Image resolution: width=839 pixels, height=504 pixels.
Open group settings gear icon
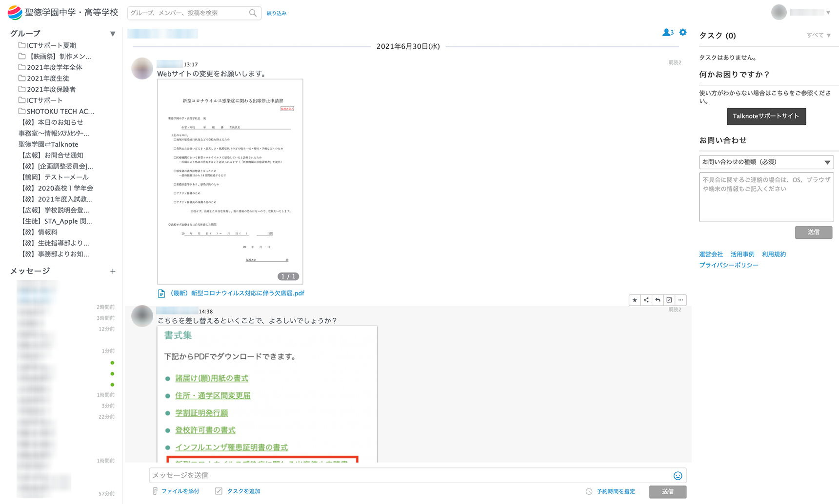683,32
